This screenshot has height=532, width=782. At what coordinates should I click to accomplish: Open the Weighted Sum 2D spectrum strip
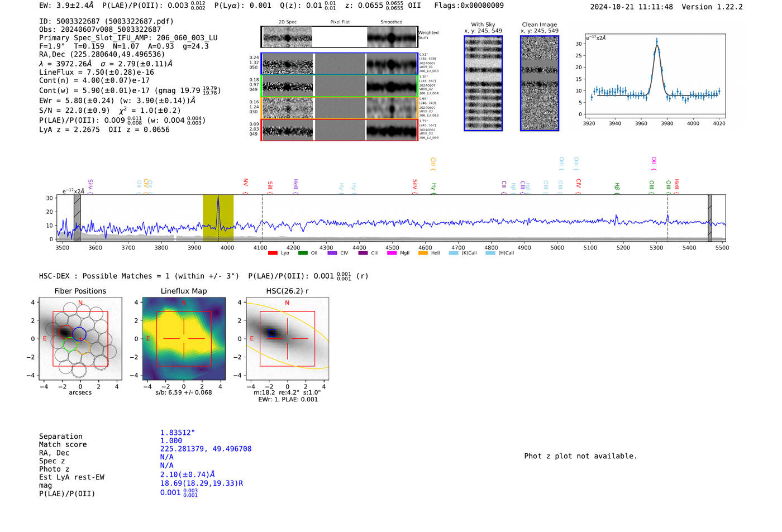[x=339, y=37]
